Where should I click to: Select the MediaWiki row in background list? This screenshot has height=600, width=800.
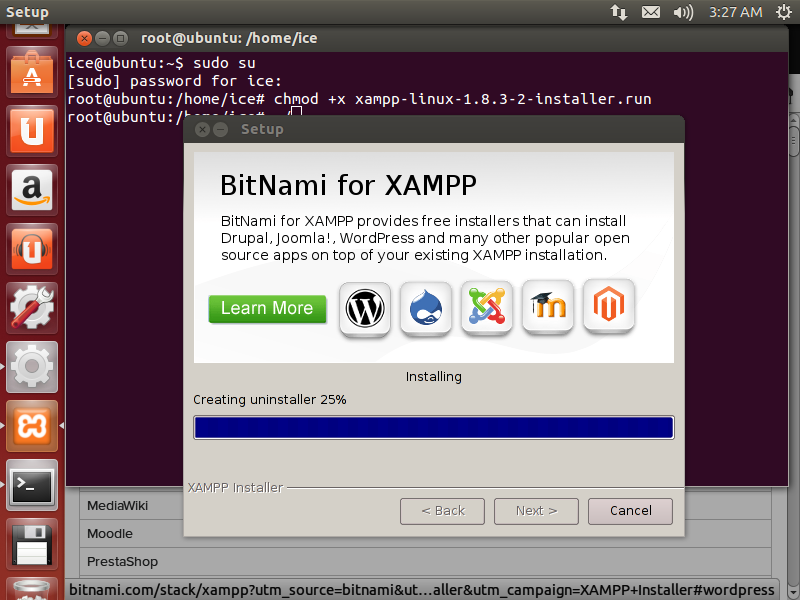tap(132, 506)
